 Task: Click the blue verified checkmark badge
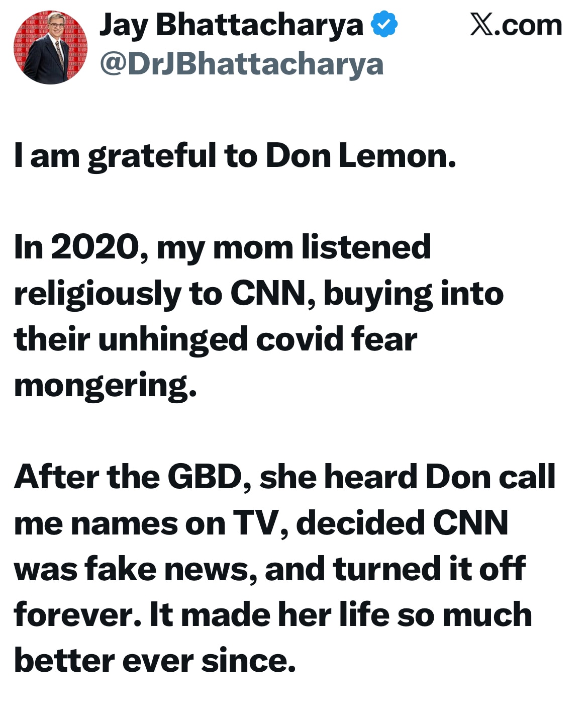384,25
